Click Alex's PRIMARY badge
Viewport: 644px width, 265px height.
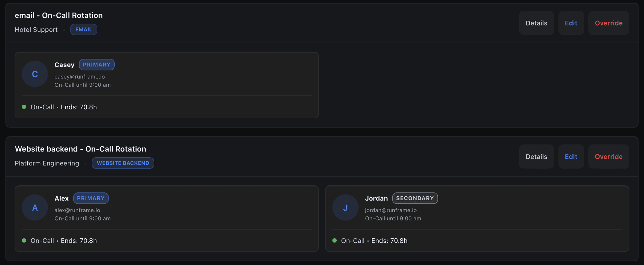pyautogui.click(x=91, y=198)
